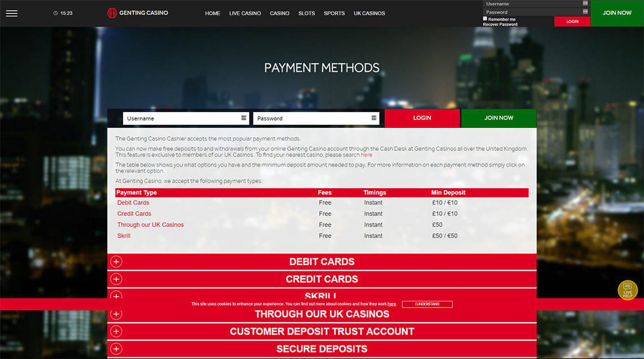Open the cookie notice 'here' link
Image resolution: width=644 pixels, height=359 pixels.
tap(392, 304)
